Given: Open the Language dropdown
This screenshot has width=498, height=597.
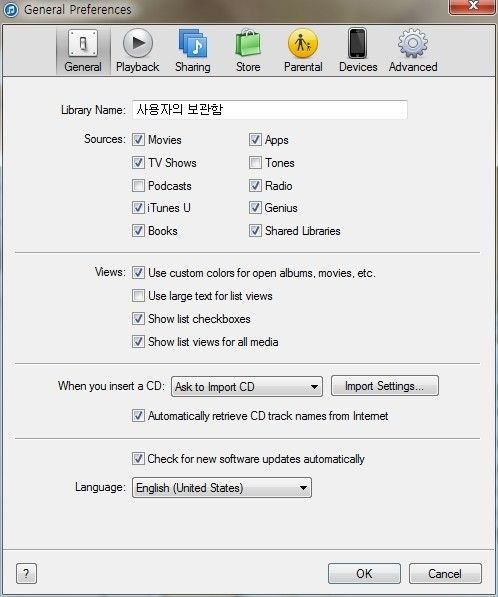Looking at the screenshot, I should tap(222, 488).
